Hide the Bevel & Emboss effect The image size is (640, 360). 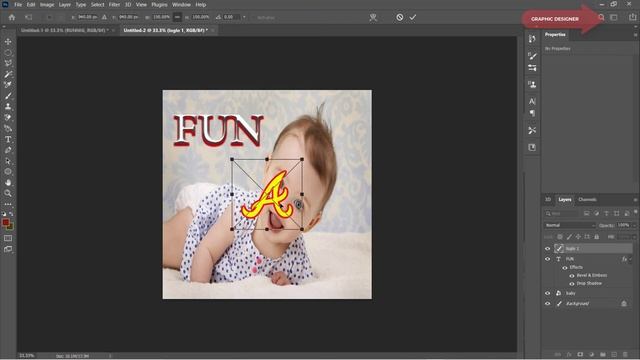(572, 276)
